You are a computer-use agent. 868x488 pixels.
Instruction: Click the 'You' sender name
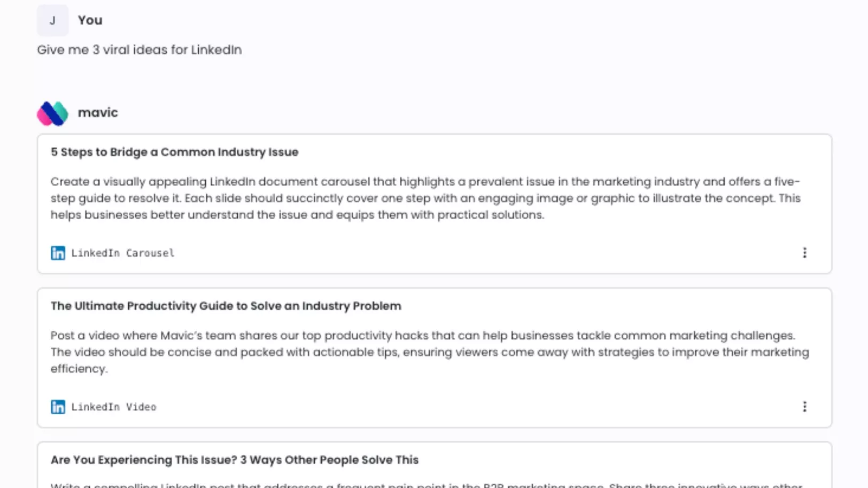click(90, 20)
